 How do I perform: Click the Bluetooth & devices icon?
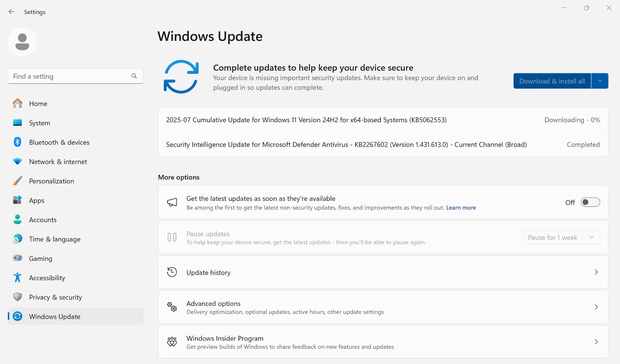coord(18,142)
